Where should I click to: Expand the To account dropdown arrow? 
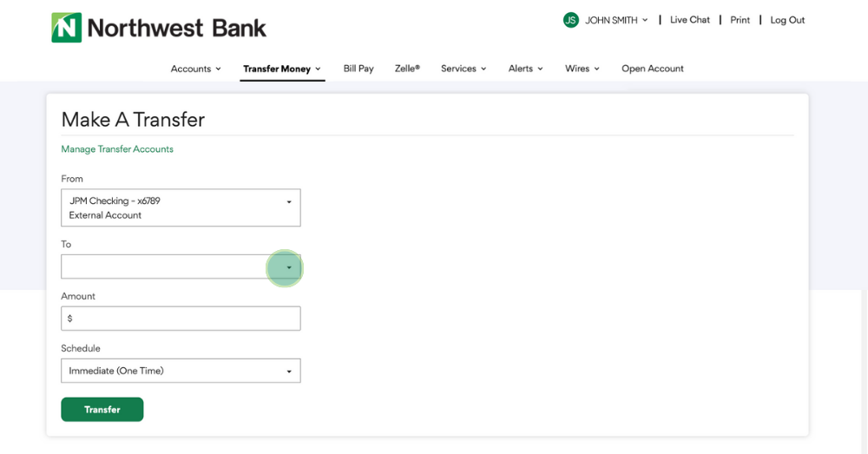289,267
